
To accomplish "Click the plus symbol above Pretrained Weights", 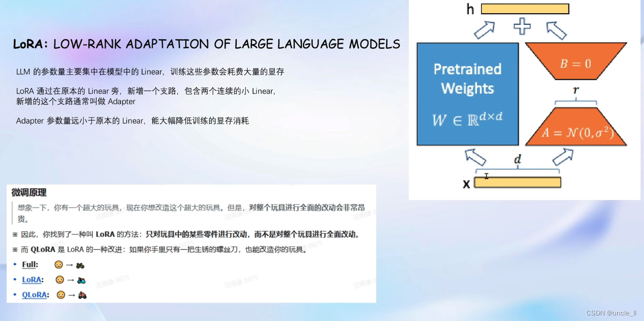I will click(522, 26).
